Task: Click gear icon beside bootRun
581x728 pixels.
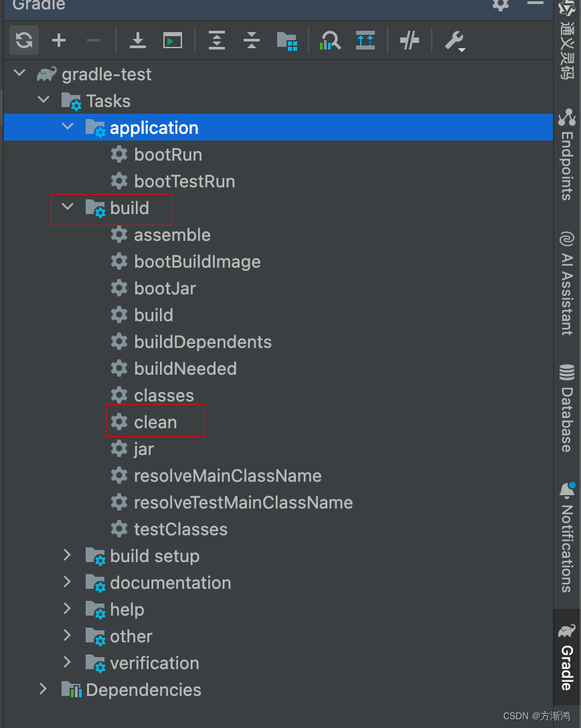Action: tap(119, 154)
